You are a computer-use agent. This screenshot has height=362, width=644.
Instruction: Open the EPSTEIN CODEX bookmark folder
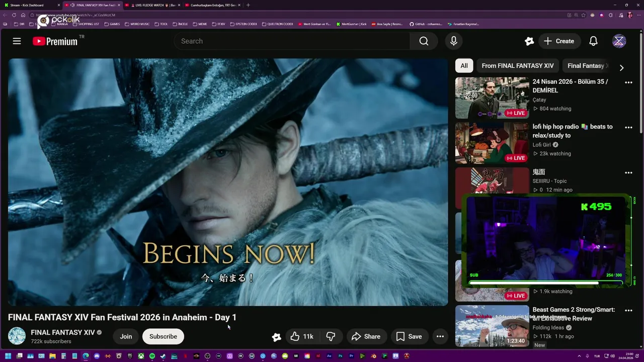point(244,24)
